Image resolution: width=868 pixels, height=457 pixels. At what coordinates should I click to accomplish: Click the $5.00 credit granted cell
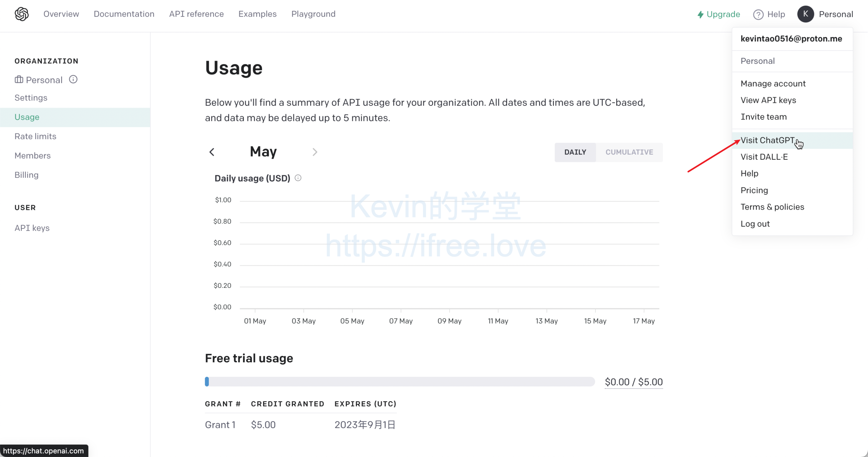263,424
